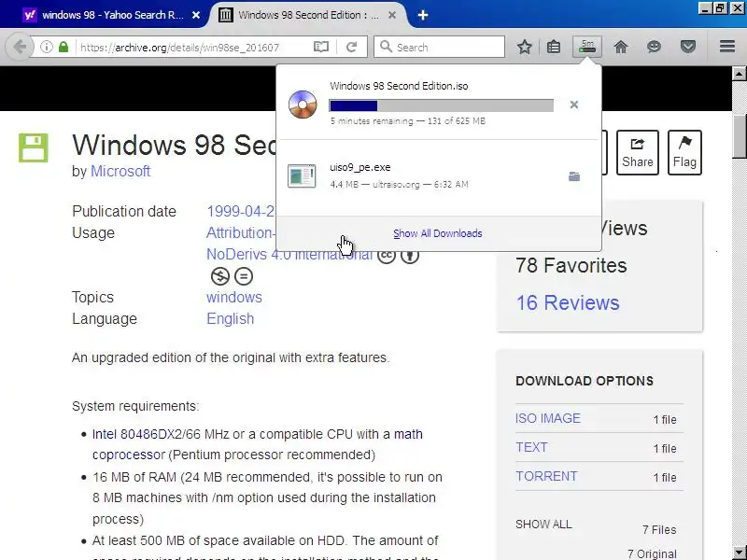
Task: Open the chat smiley toolbar icon
Action: coord(655,47)
